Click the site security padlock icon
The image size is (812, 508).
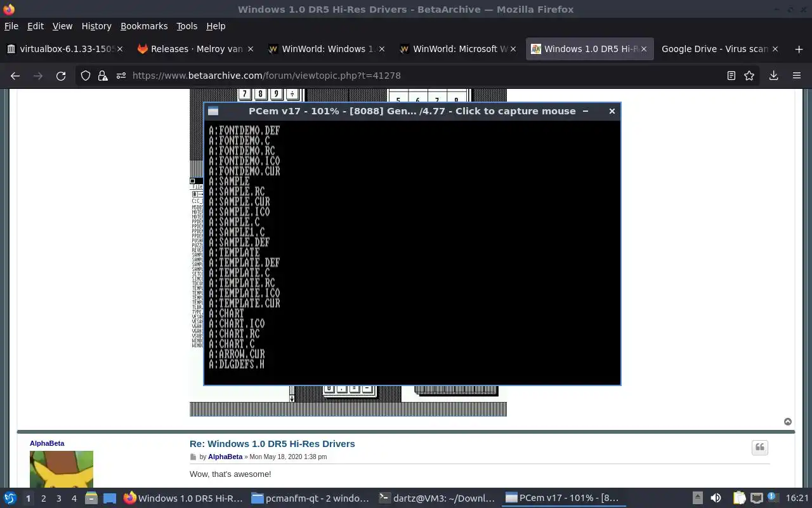(103, 76)
